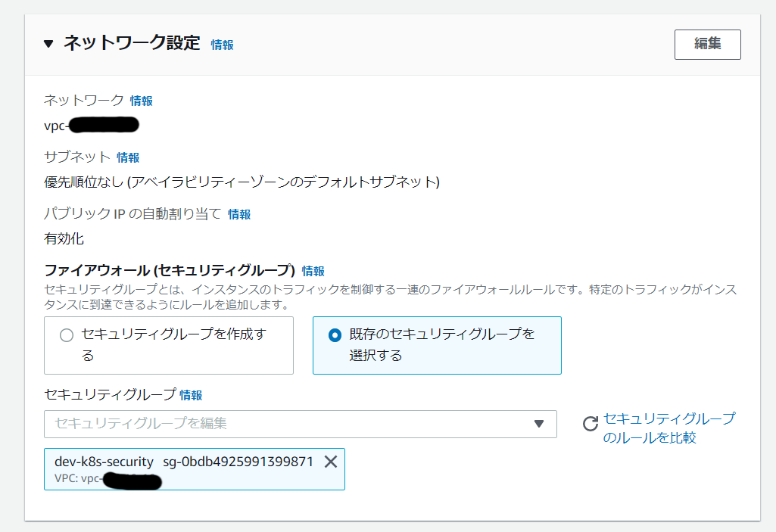The width and height of the screenshot is (776, 532).
Task: Open 情報 link for パブリック IP の自動割り当て
Action: tap(239, 214)
